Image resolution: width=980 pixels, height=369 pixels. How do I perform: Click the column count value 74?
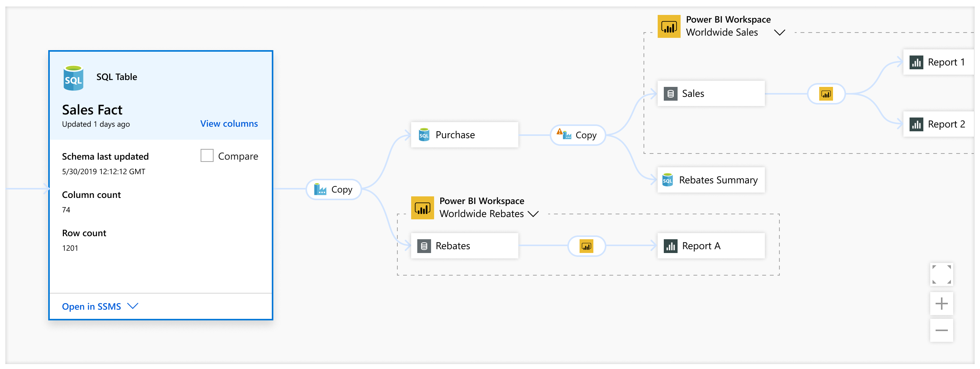(66, 210)
